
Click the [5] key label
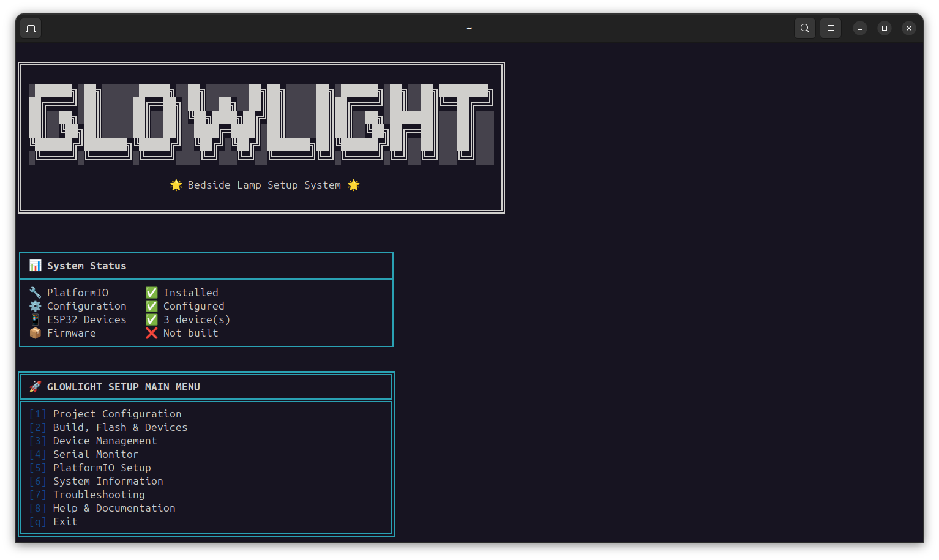[38, 468]
